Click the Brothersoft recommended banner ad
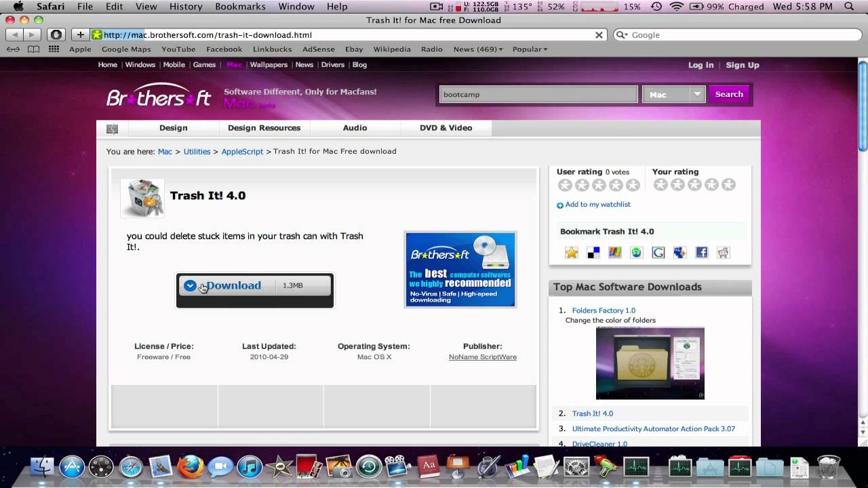Screen dimensions: 868x488 [460, 269]
